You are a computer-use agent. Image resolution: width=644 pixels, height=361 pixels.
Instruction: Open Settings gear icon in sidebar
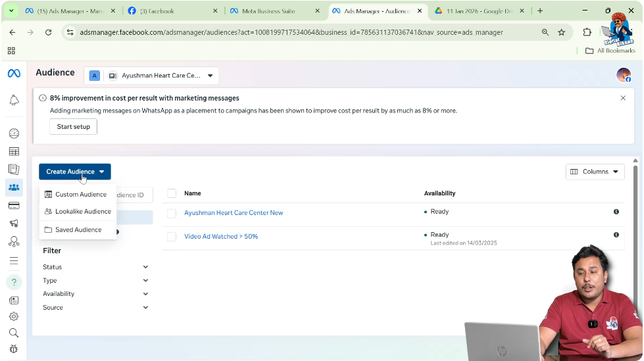point(14,316)
